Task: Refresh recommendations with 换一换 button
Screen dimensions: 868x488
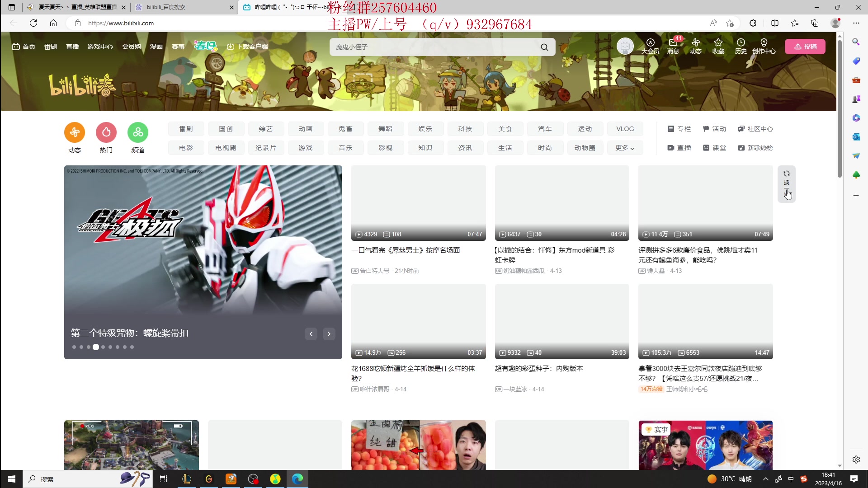Action: [787, 183]
